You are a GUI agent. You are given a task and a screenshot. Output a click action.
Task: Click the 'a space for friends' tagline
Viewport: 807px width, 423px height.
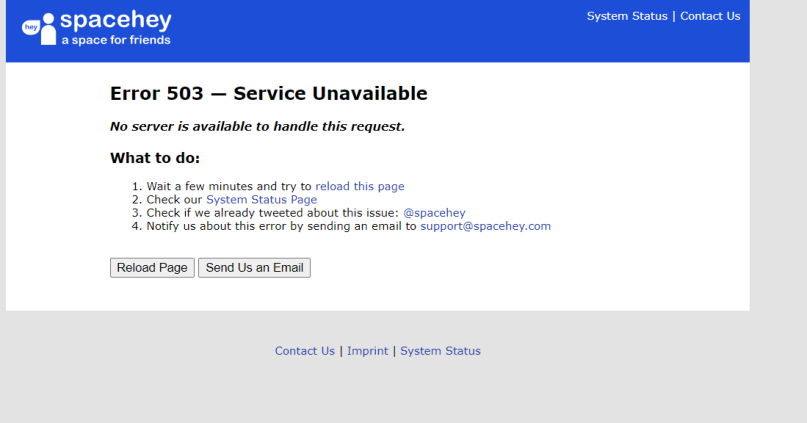[x=116, y=40]
